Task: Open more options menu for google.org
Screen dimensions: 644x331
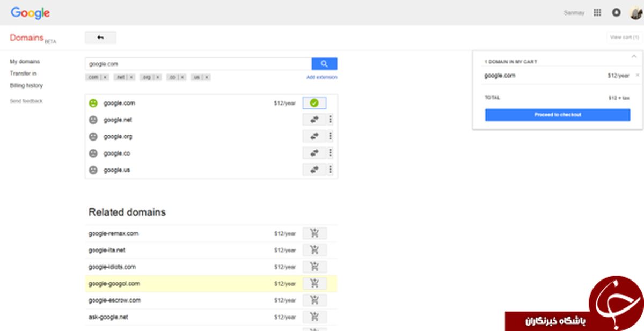Action: (331, 136)
